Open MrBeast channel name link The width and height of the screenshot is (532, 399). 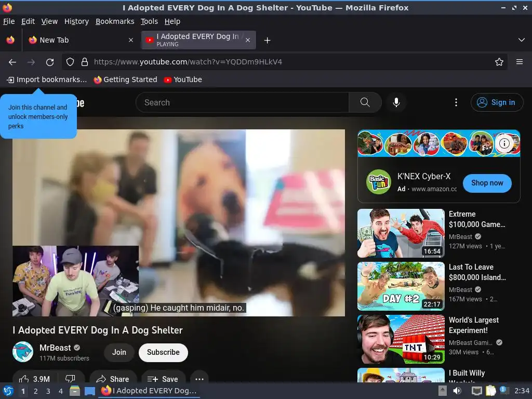click(x=55, y=348)
